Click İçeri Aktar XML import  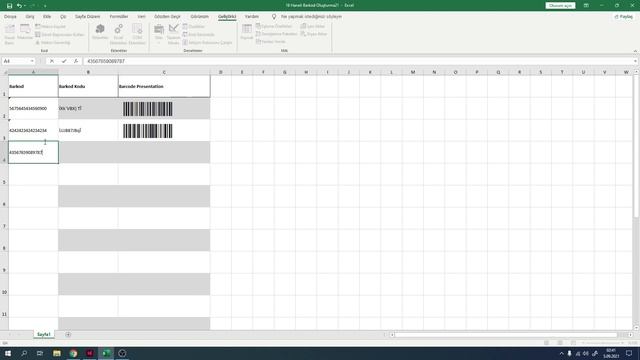313,26
